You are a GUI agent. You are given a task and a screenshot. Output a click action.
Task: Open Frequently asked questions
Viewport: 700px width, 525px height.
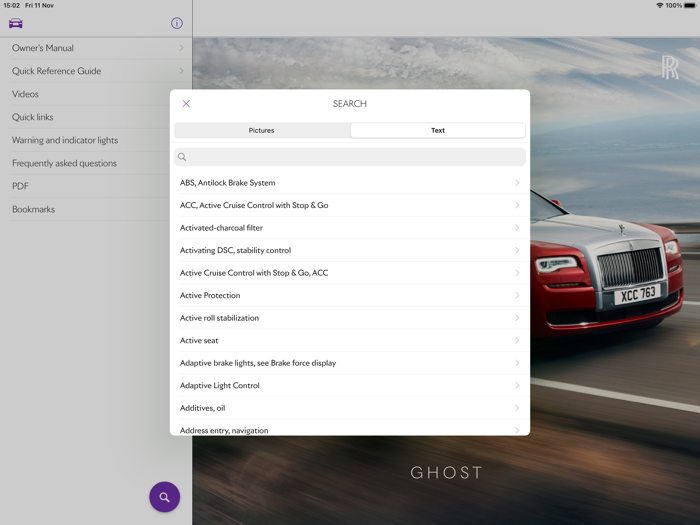click(85, 163)
